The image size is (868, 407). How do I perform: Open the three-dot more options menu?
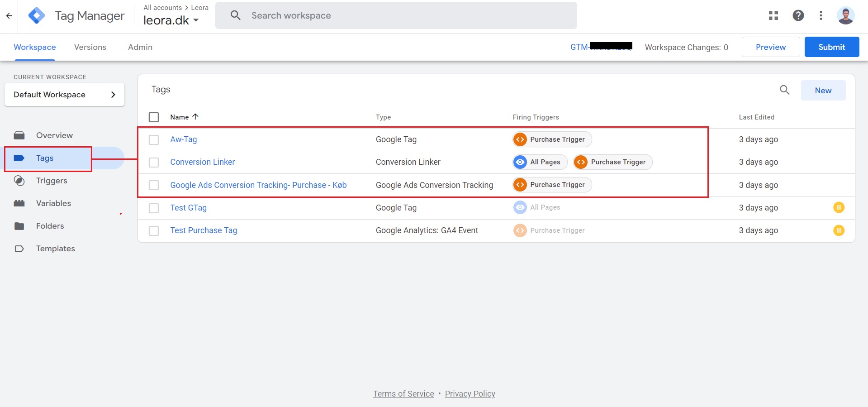pyautogui.click(x=821, y=16)
